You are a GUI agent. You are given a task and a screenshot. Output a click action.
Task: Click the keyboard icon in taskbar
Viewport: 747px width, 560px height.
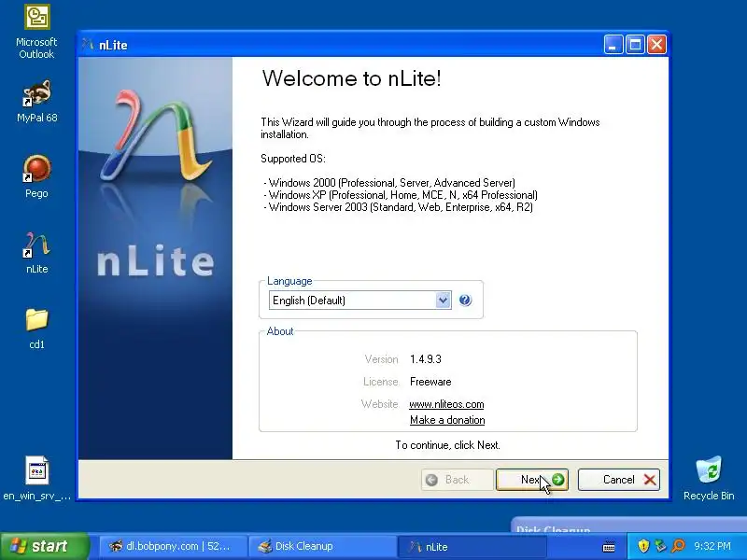tap(609, 546)
